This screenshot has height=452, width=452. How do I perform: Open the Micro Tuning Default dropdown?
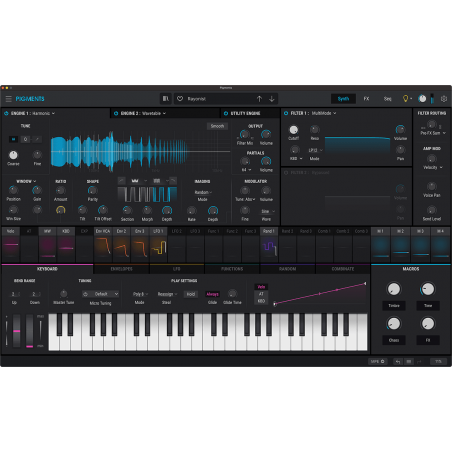point(101,294)
